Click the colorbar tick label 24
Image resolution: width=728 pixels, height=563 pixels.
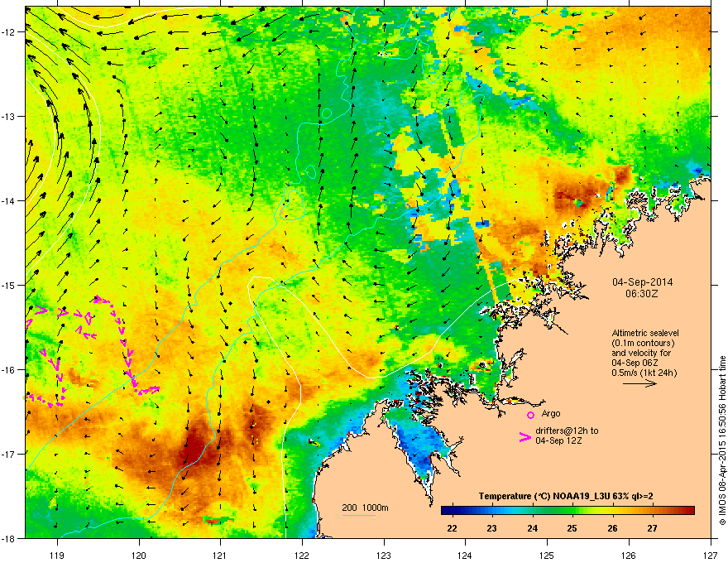533,528
